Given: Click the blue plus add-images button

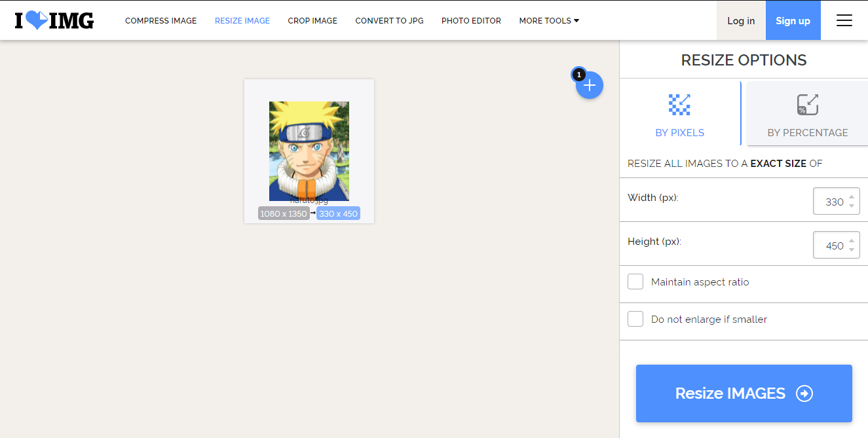Looking at the screenshot, I should click(x=590, y=85).
